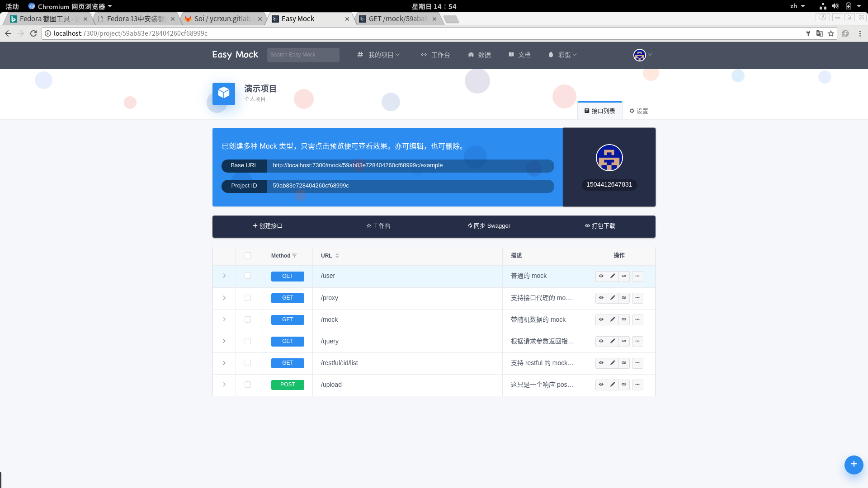
Task: Click the Easy Mock logo
Action: (235, 55)
